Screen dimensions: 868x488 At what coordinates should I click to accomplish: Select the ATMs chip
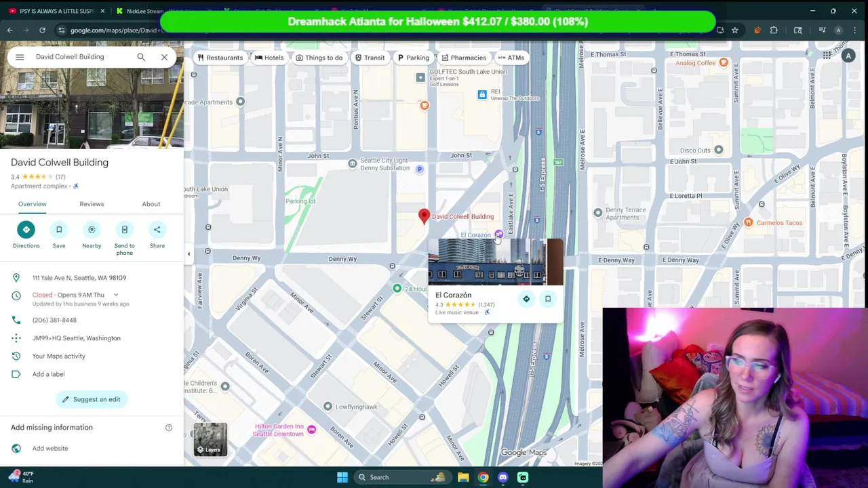click(x=511, y=58)
